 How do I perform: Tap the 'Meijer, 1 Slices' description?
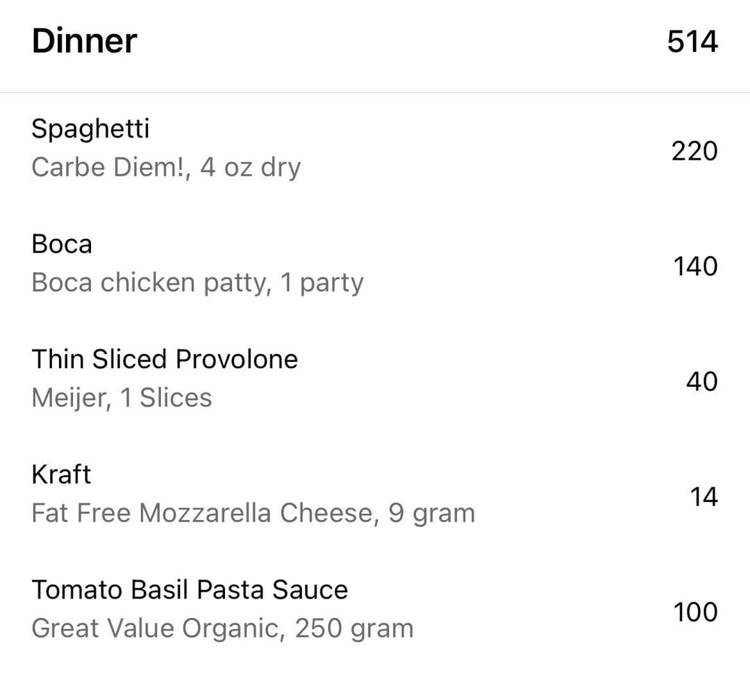(x=122, y=398)
